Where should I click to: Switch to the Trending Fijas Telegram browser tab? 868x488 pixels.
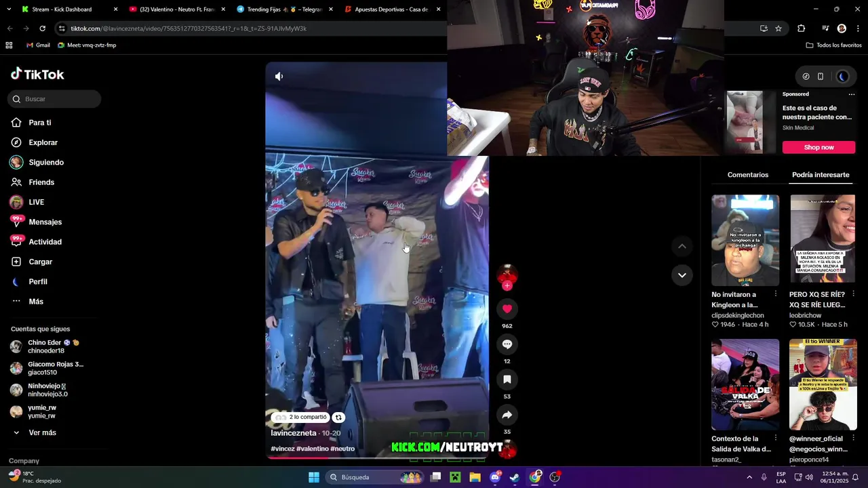point(283,9)
